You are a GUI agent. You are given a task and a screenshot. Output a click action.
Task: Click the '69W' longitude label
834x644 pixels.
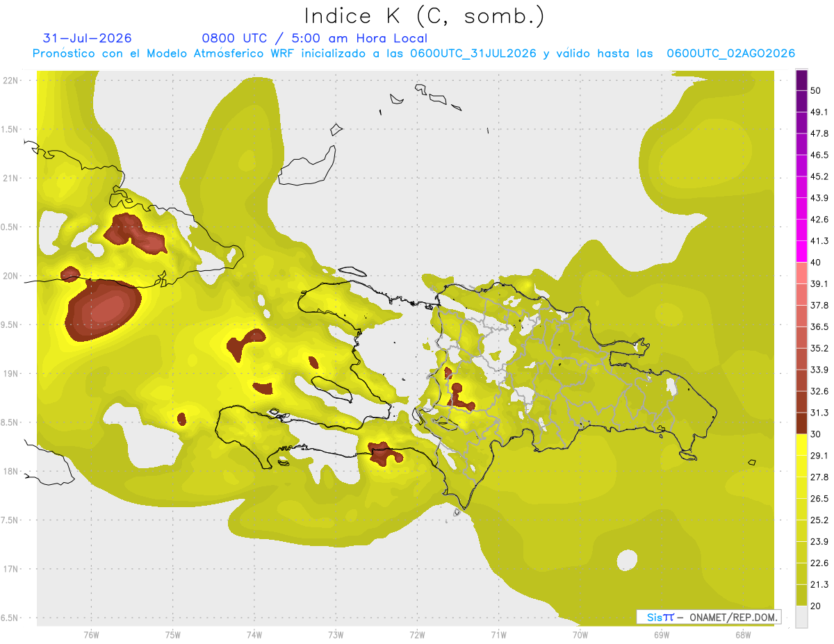tap(661, 635)
